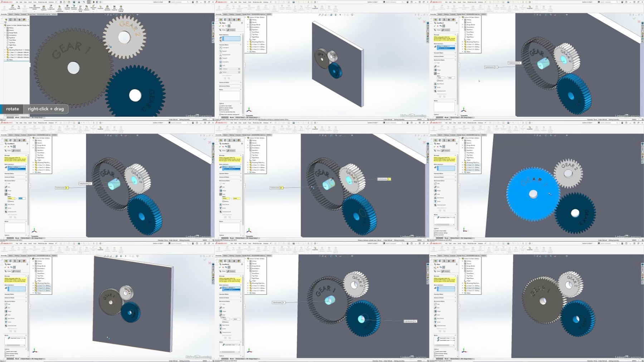Open the Motion Study 1 tab in the rotate-tip frame
The height and width of the screenshot is (362, 644).
point(25,117)
